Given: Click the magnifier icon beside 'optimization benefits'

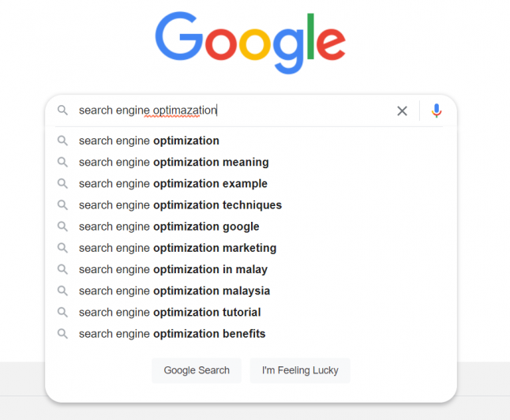Looking at the screenshot, I should (x=62, y=334).
